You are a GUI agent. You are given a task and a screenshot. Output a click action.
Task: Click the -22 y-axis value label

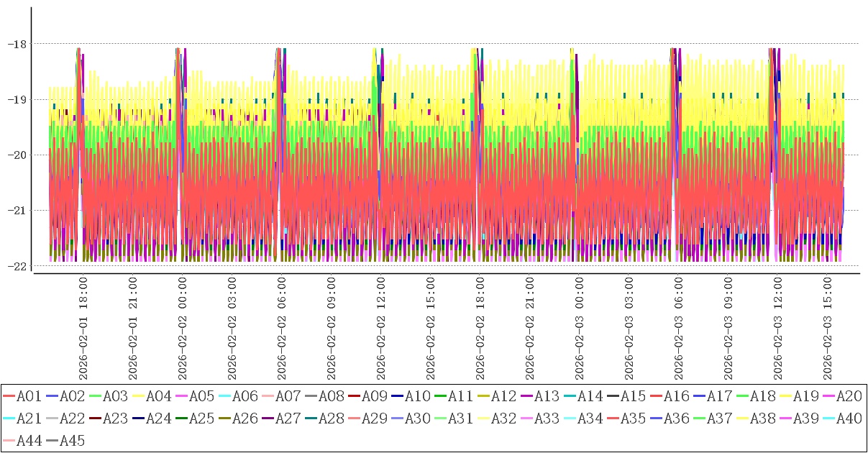click(x=16, y=266)
